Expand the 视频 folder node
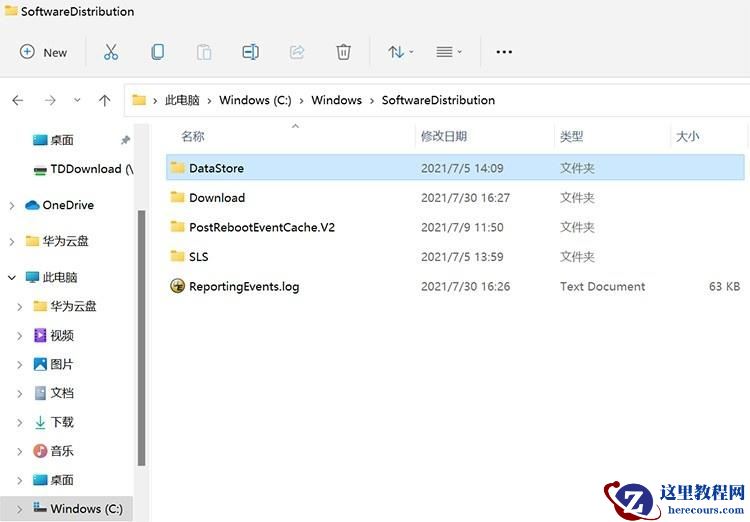Viewport: 750px width, 522px height. pyautogui.click(x=20, y=336)
